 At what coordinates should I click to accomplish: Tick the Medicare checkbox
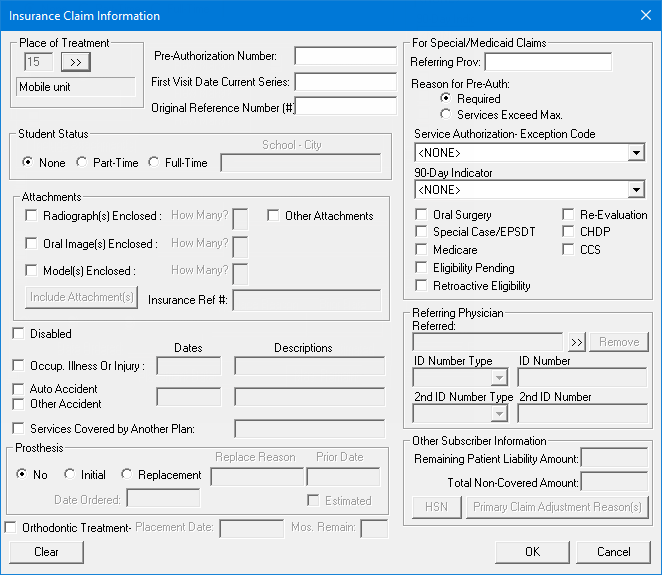(x=421, y=250)
